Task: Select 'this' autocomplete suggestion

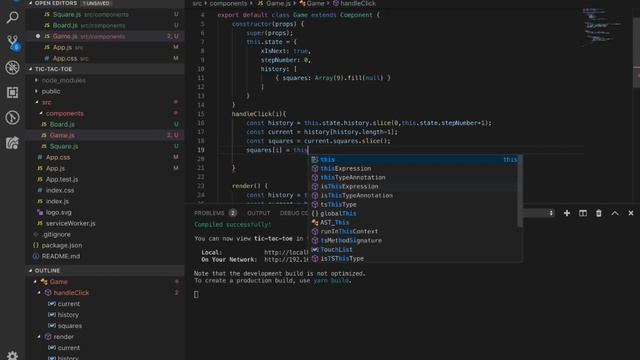Action: click(413, 160)
